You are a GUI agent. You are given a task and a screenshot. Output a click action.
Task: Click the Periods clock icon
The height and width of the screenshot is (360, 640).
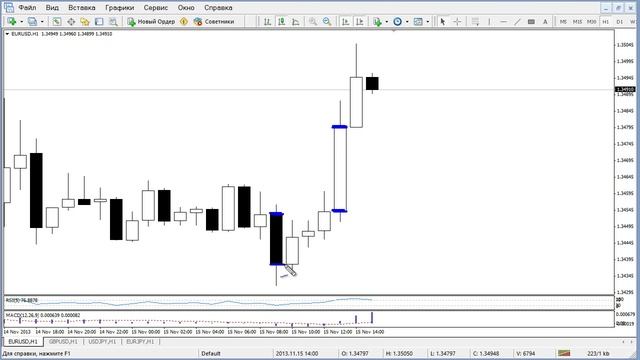(397, 22)
